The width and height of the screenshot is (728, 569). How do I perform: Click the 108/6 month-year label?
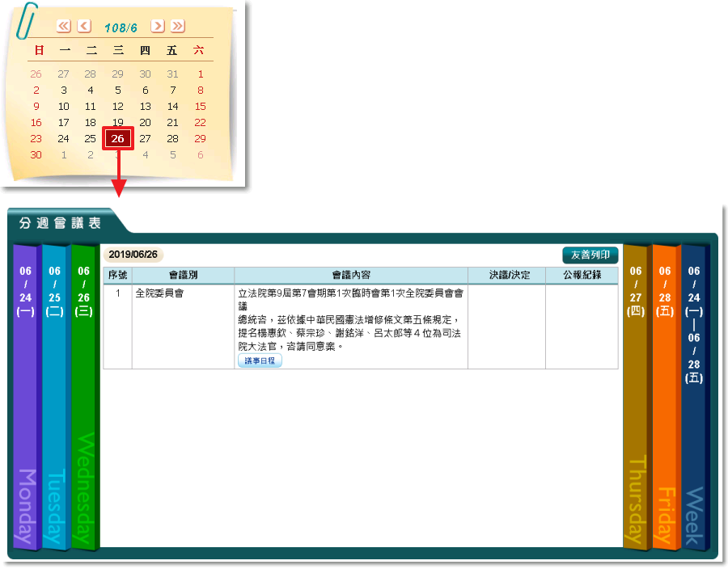(121, 27)
